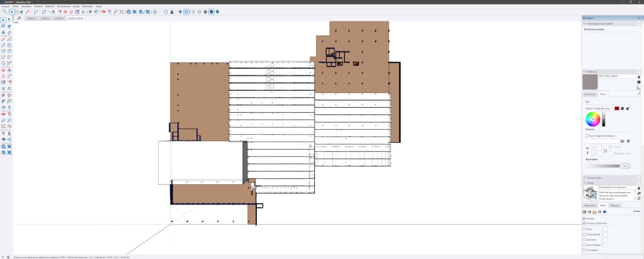Click the material name field 'A05_Cherry_Blaze'

click(x=617, y=76)
